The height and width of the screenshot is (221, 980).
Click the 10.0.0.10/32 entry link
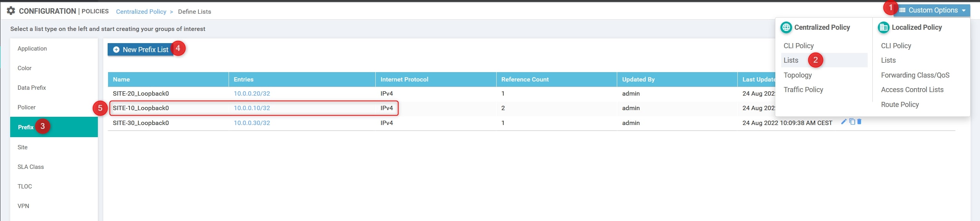[252, 108]
